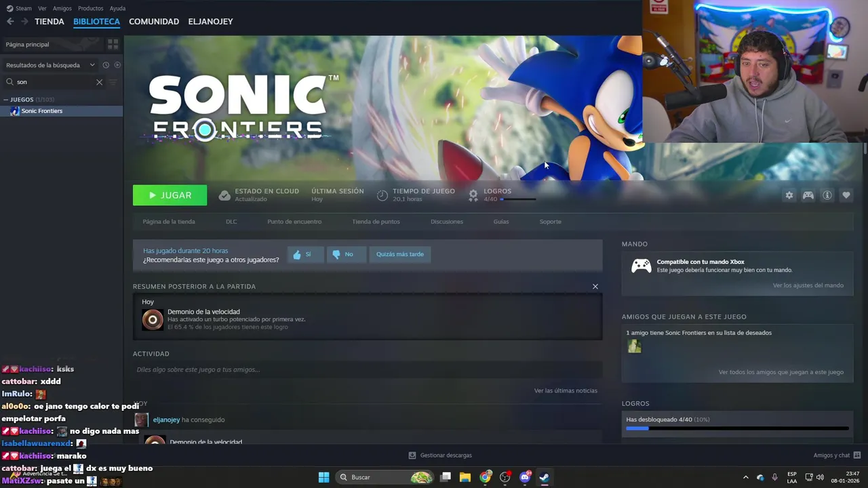Open Ver los ajustes del mando
868x488 pixels.
coord(808,285)
